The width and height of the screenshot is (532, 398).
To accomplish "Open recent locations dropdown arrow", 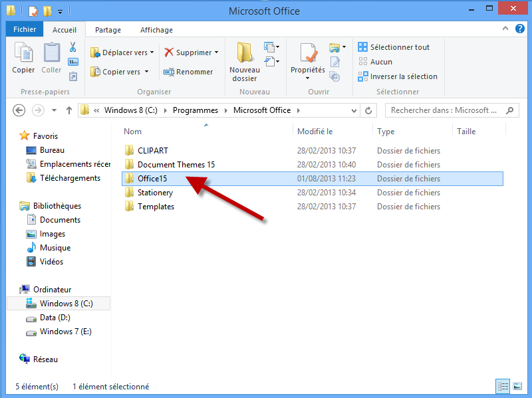I will (54, 110).
